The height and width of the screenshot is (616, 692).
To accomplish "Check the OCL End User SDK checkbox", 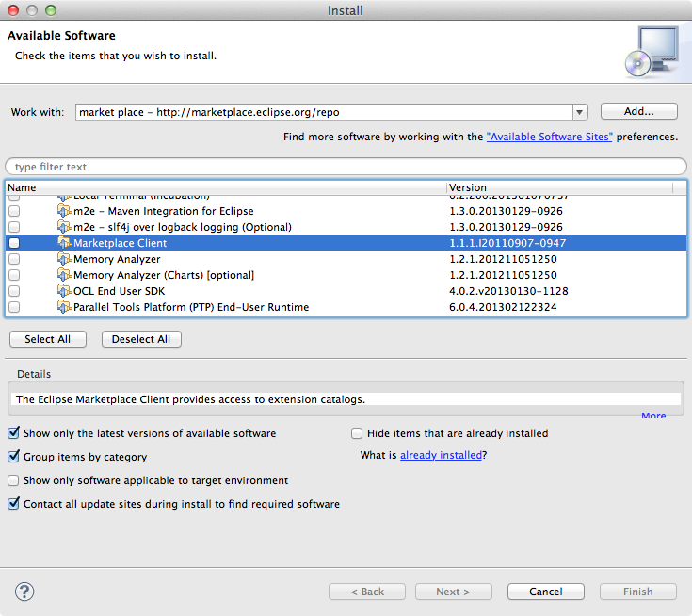I will [x=14, y=291].
